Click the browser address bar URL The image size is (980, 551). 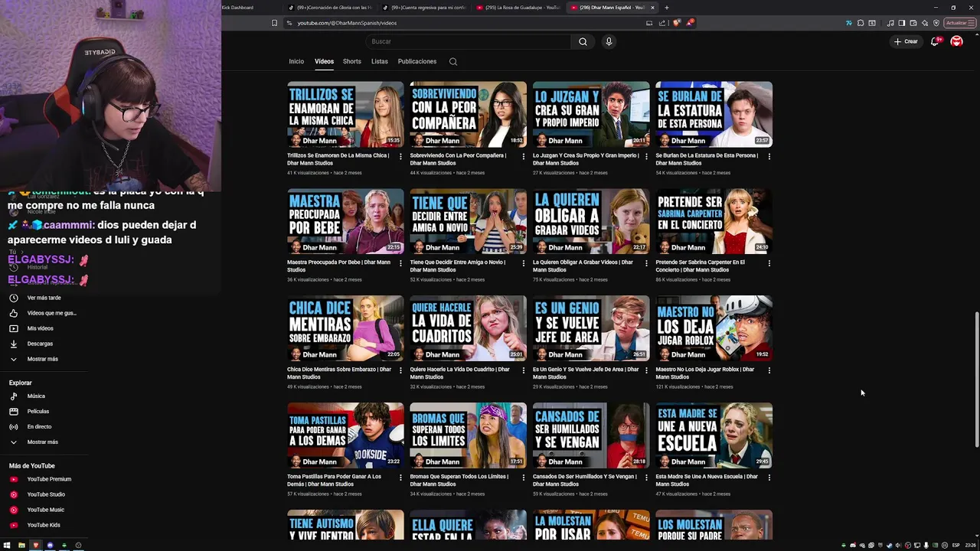(x=347, y=23)
